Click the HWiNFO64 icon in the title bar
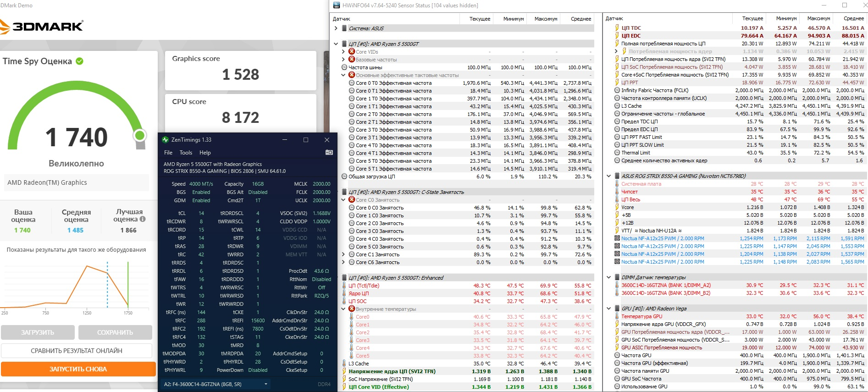This screenshot has height=392, width=868. pyautogui.click(x=337, y=6)
